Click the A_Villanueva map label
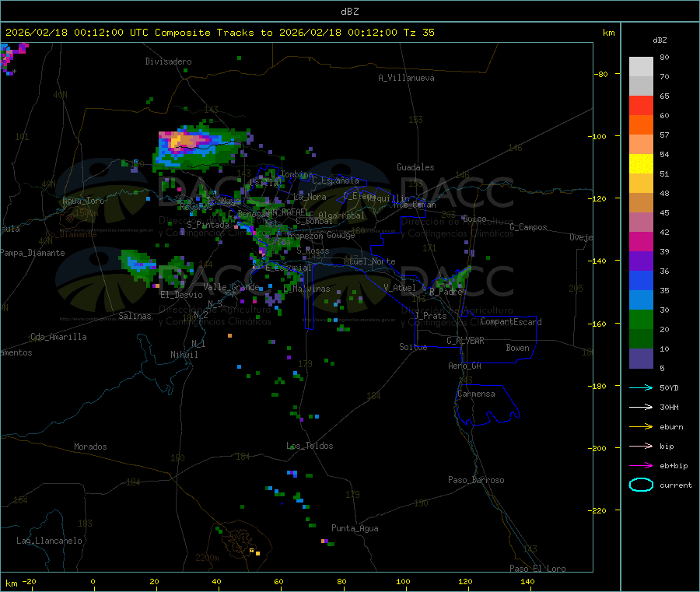This screenshot has width=700, height=592. 406,78
